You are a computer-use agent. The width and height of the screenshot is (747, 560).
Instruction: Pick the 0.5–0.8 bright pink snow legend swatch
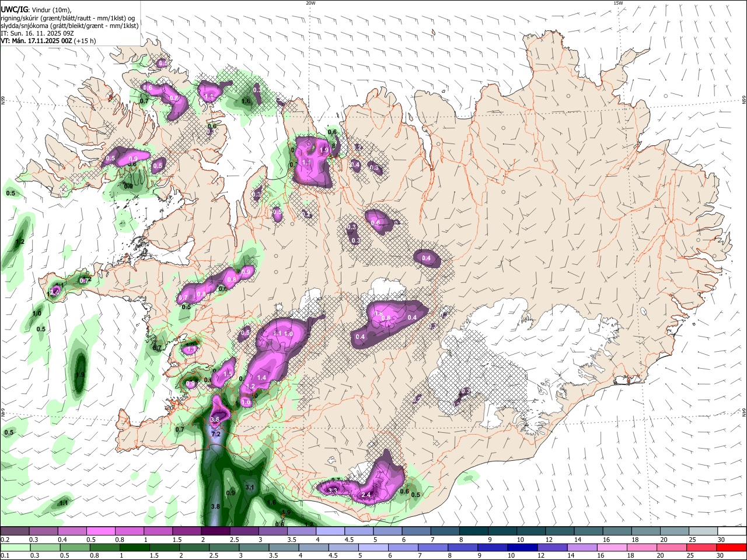point(100,531)
